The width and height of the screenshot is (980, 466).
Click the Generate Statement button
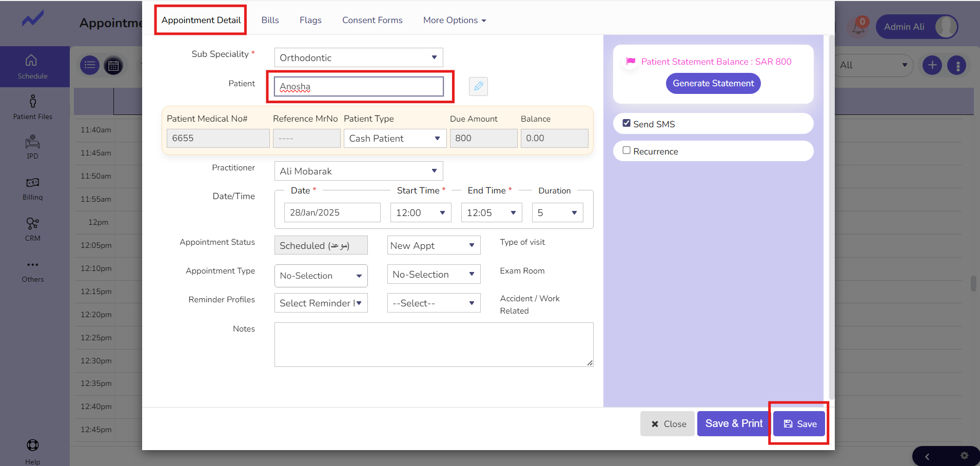(x=713, y=83)
